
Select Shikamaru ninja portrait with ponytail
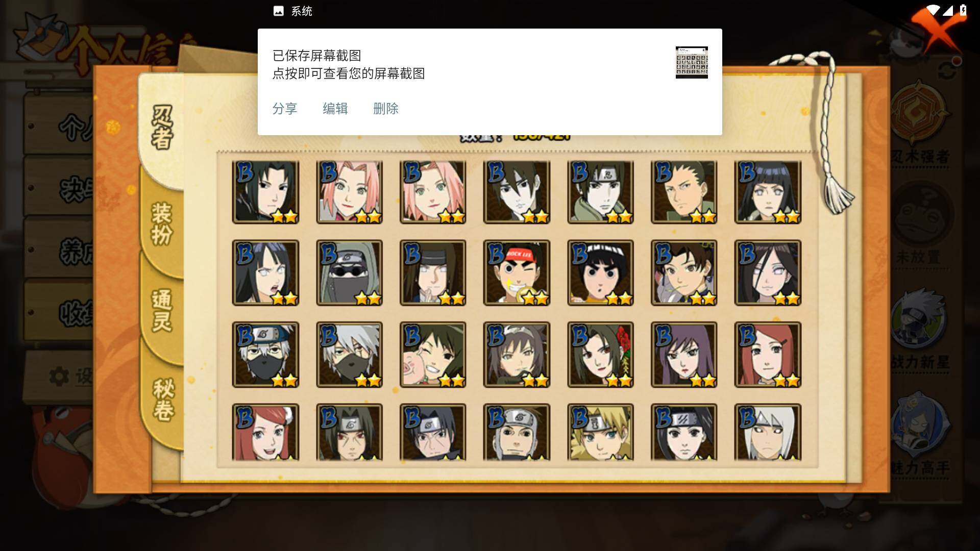point(684,192)
